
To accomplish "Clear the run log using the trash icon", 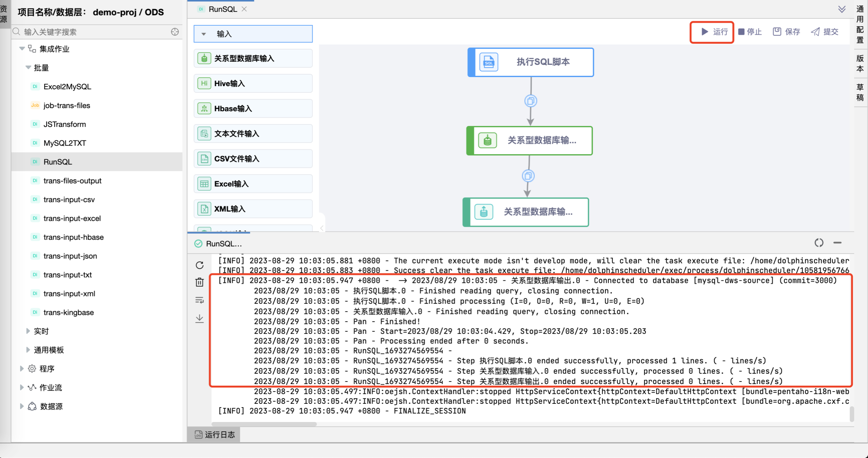I will pos(200,282).
